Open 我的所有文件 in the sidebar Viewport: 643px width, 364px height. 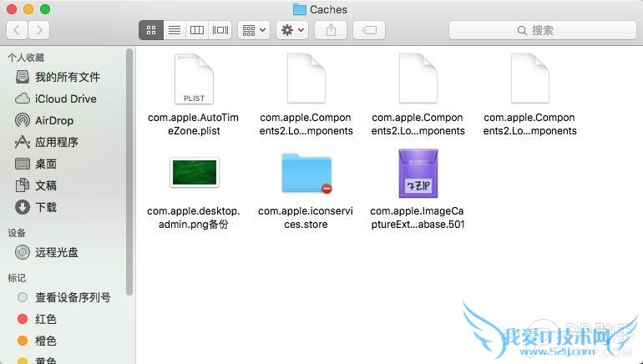click(68, 77)
